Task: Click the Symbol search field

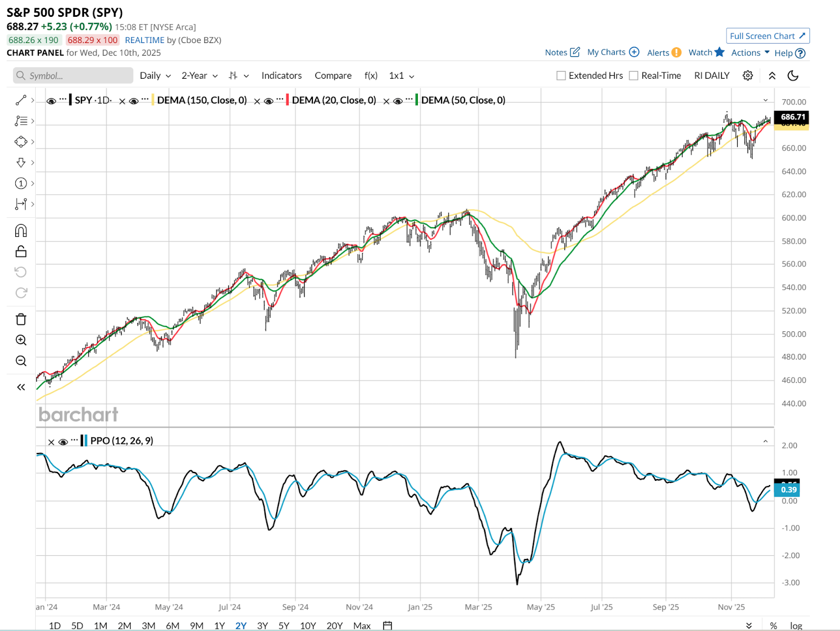Action: coord(73,76)
